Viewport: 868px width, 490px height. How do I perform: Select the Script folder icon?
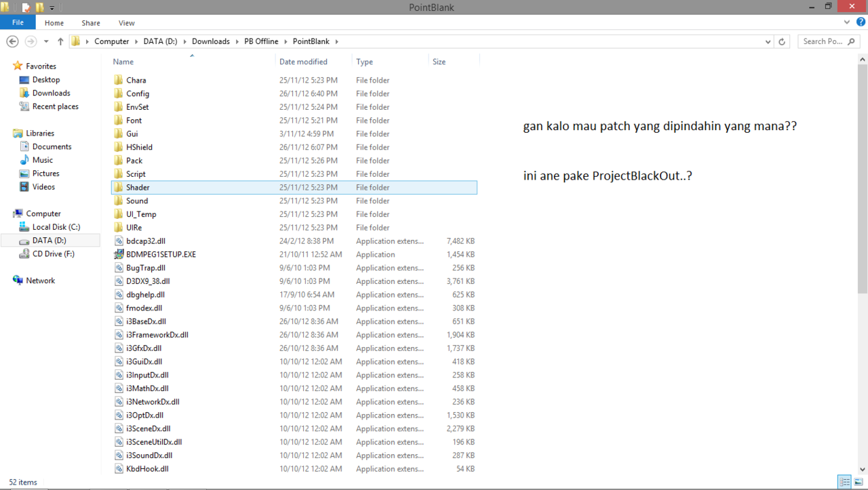pyautogui.click(x=119, y=174)
